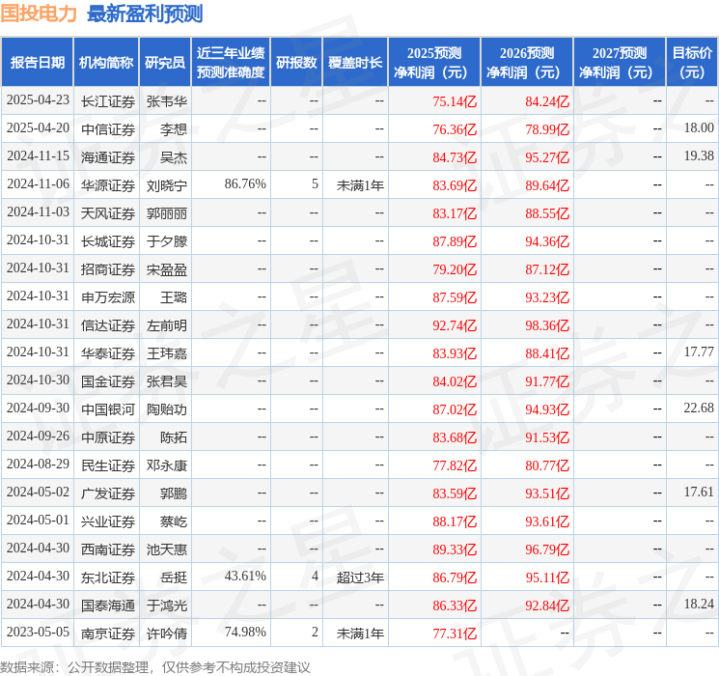Click the 98.36亿 2026 forecast
The width and height of the screenshot is (719, 676).
pyautogui.click(x=547, y=325)
